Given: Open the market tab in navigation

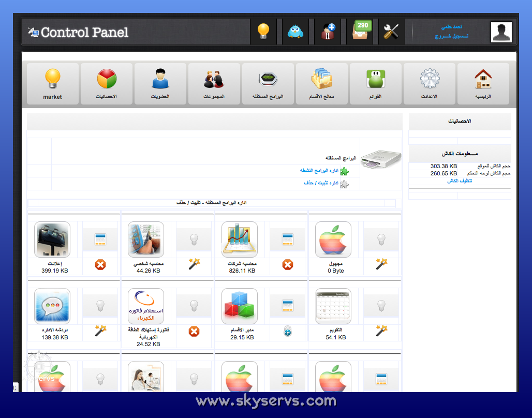Looking at the screenshot, I should pyautogui.click(x=52, y=84).
